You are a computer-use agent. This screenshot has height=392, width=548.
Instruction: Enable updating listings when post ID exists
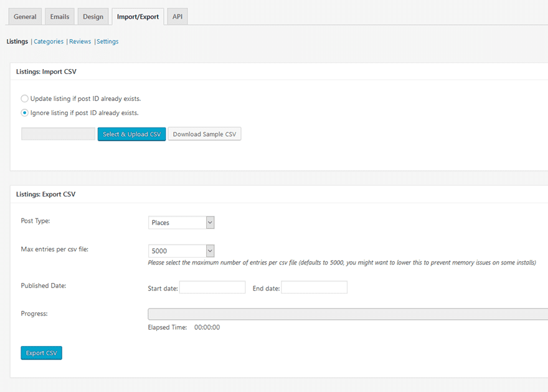[x=24, y=98]
